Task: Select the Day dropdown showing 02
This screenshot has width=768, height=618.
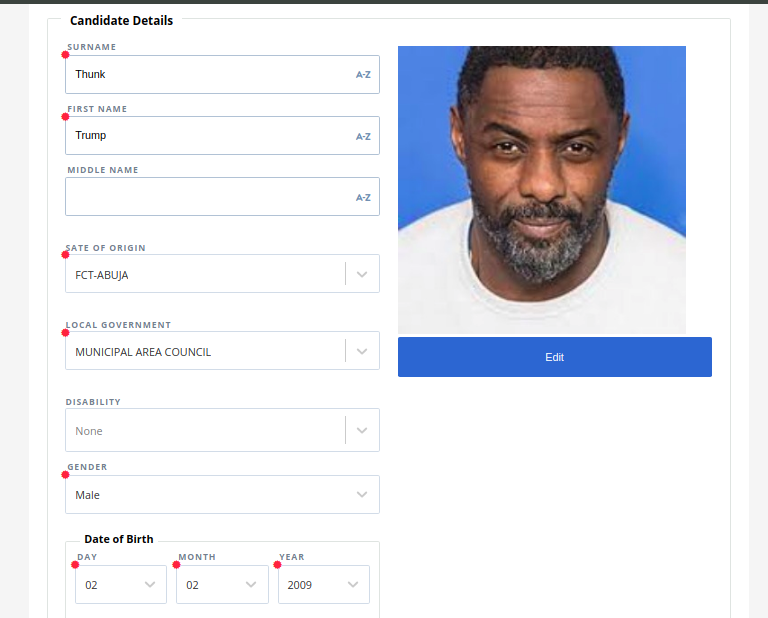Action: pos(112,585)
